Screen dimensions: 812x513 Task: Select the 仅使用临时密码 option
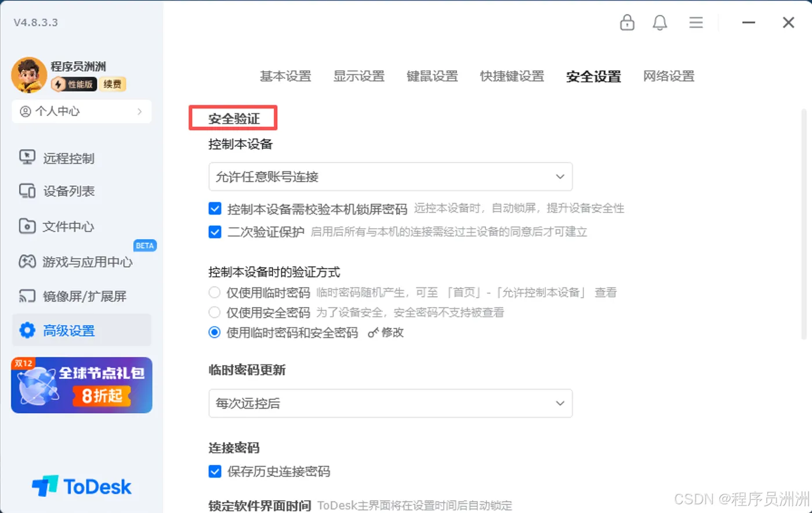(x=214, y=292)
